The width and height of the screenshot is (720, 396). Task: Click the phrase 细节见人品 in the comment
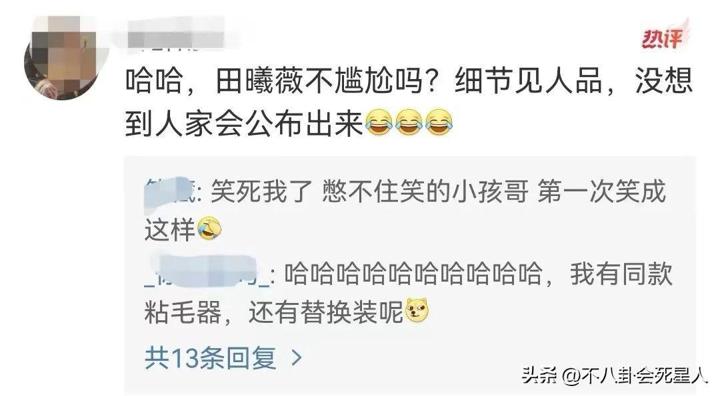click(528, 81)
